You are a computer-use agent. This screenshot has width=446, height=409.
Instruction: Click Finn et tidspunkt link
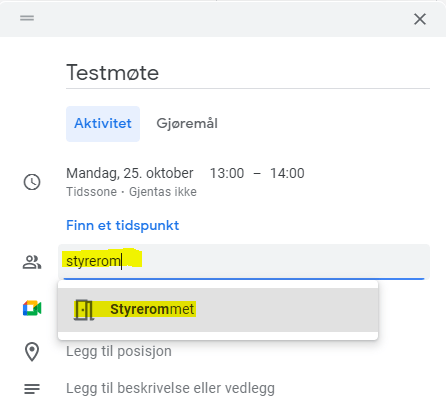123,226
